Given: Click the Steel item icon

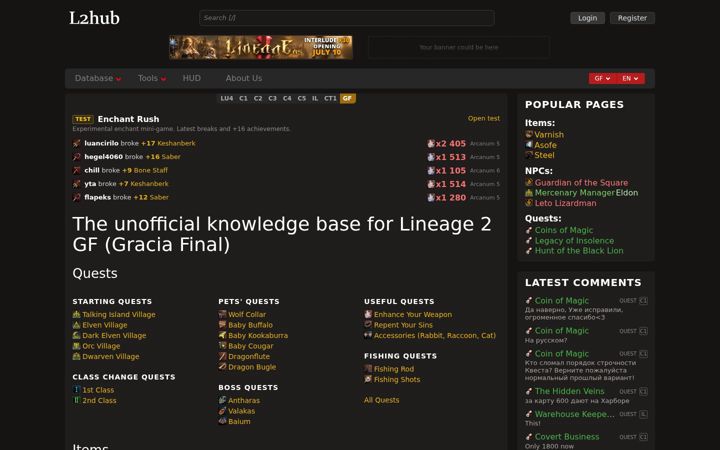Looking at the screenshot, I should click(529, 155).
